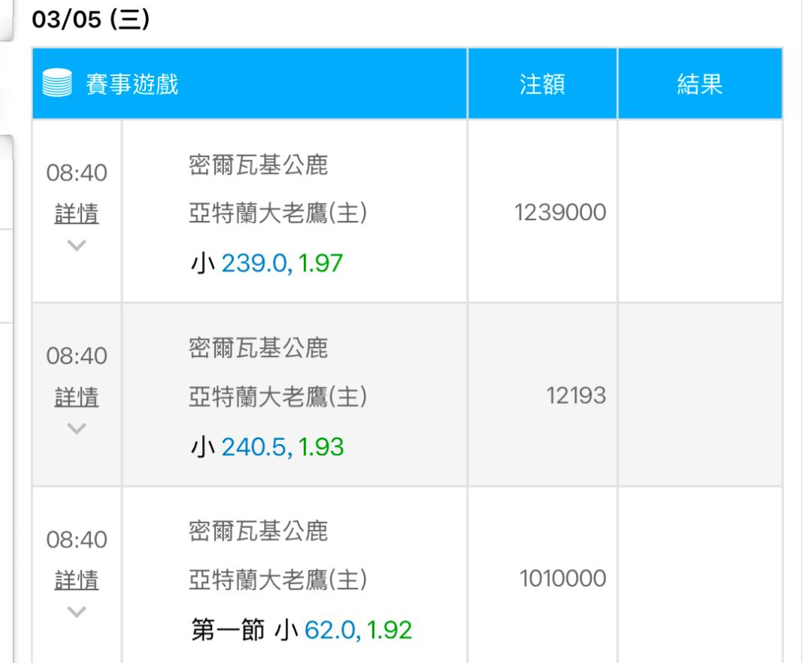812x663 pixels.
Task: Click odds text 第一節 小 62.0, 1.92
Action: click(x=301, y=630)
